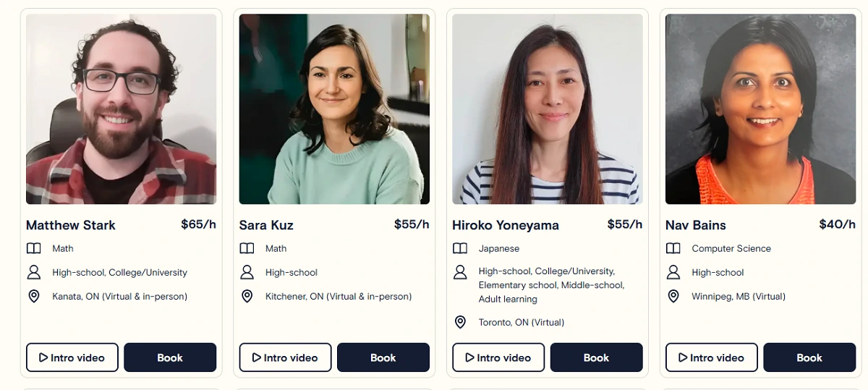Click the person icon on Sara Kuz's card
Screen dimensions: 868x390
[247, 272]
